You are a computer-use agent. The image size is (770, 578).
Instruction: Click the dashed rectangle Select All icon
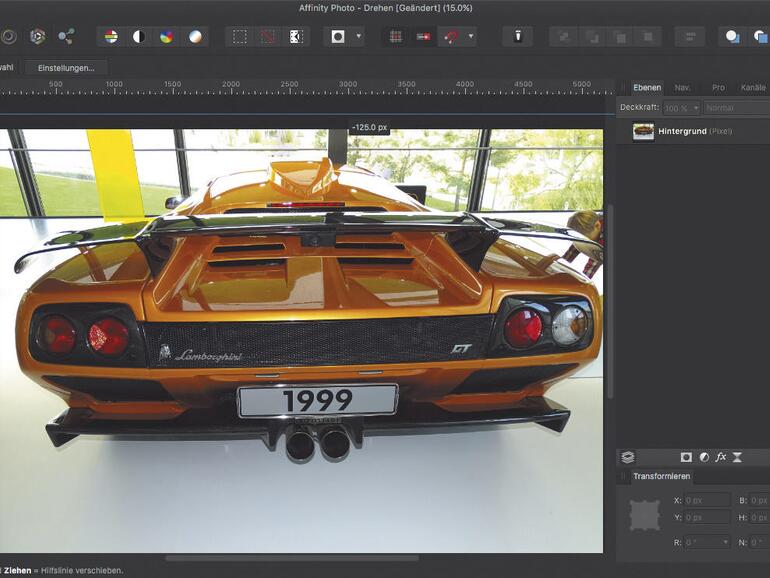click(x=240, y=37)
